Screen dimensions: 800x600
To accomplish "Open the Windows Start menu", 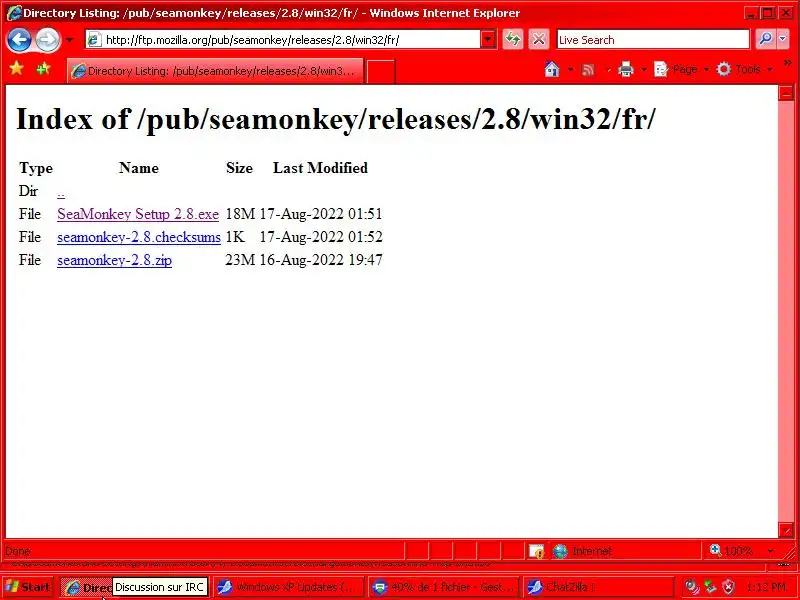I will (29, 587).
